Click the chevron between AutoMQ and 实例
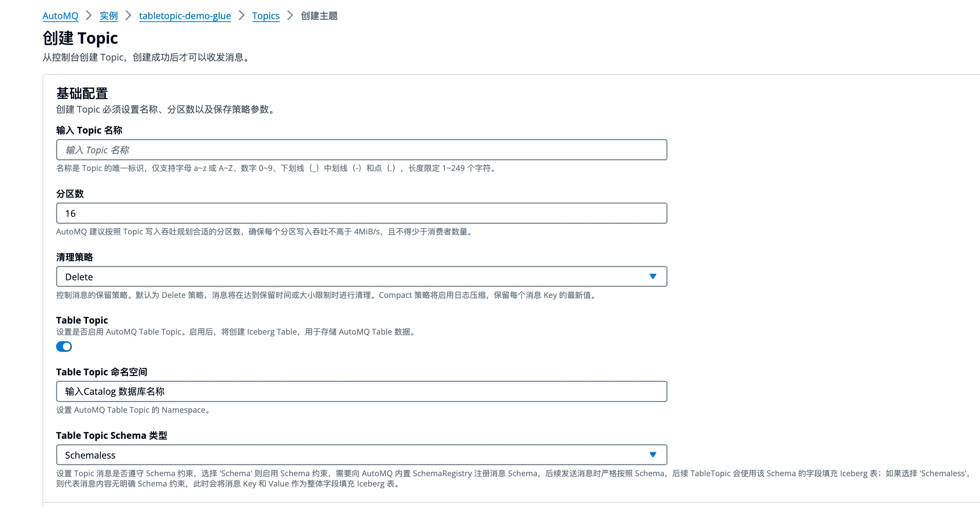 [x=89, y=16]
